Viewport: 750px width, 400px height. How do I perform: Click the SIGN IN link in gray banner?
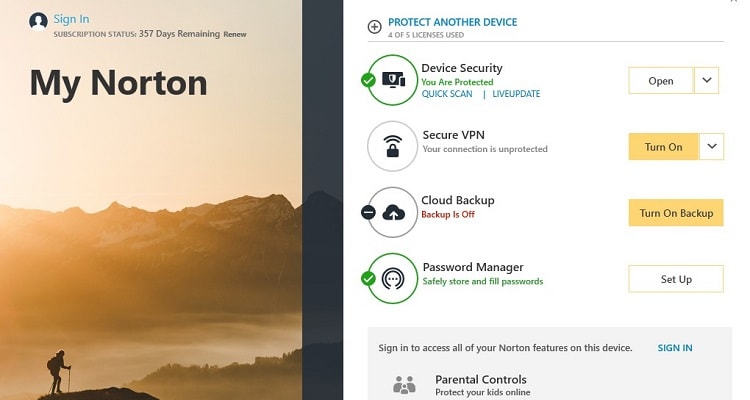(x=675, y=348)
